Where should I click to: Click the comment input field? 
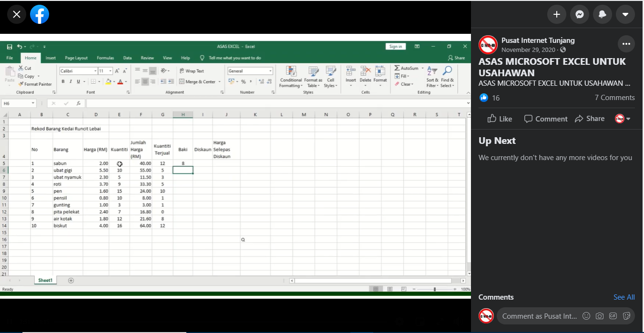click(x=540, y=316)
